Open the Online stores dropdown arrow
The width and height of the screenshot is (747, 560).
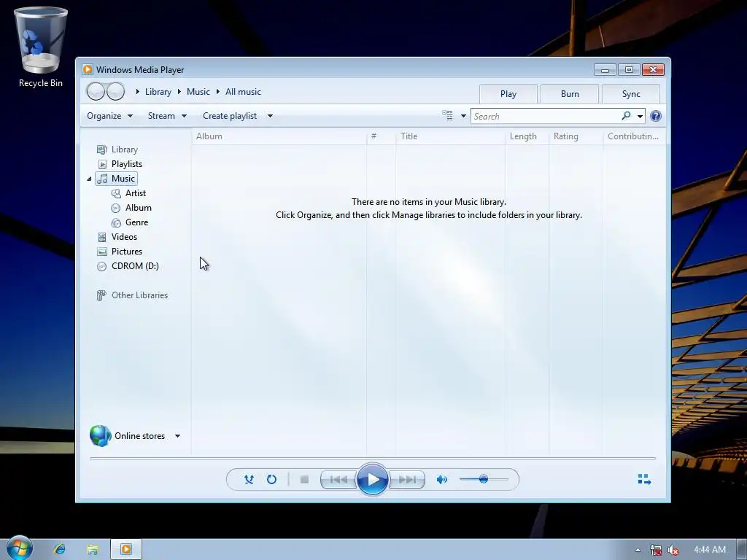177,436
